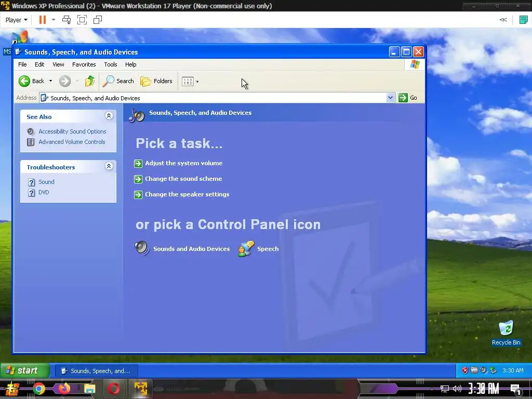Switch to VMware Unity mode
Screen dimensions: 532x399
pyautogui.click(x=98, y=20)
